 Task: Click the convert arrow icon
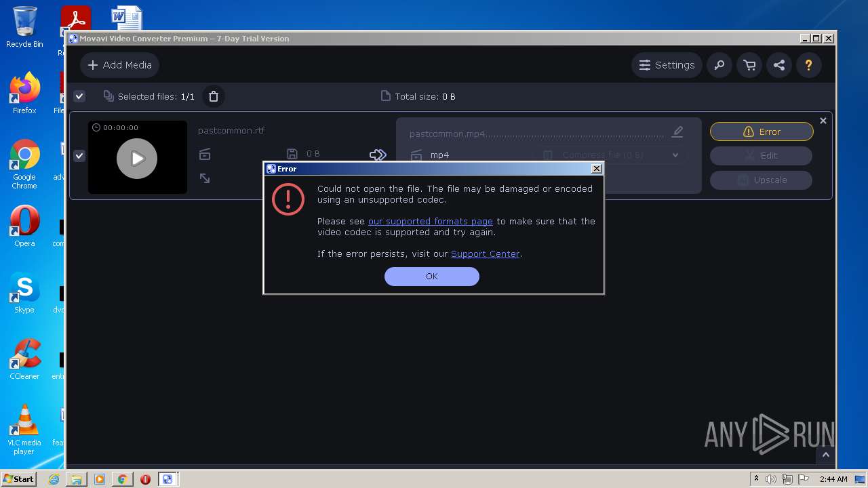pos(378,155)
